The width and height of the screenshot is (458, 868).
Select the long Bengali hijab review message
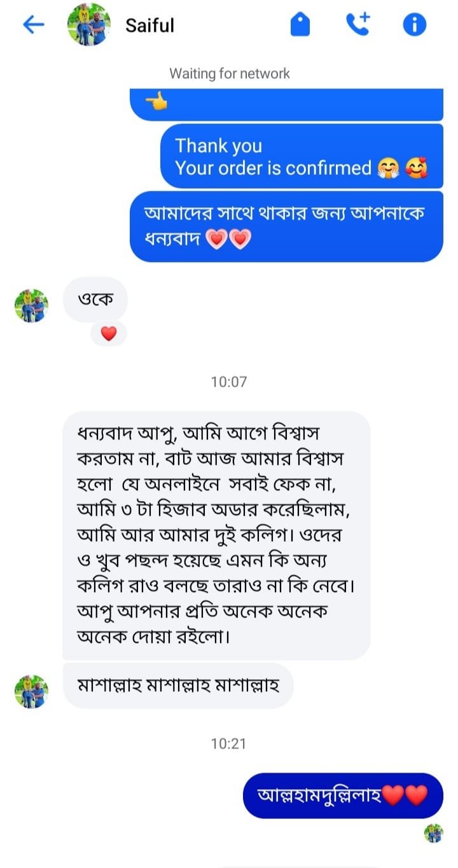pyautogui.click(x=216, y=535)
